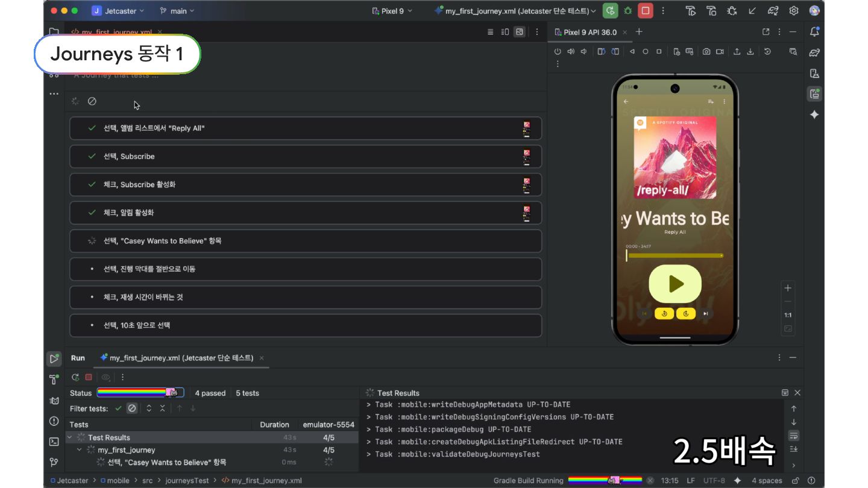Select the journey step 선택, Subscribe

(x=306, y=157)
